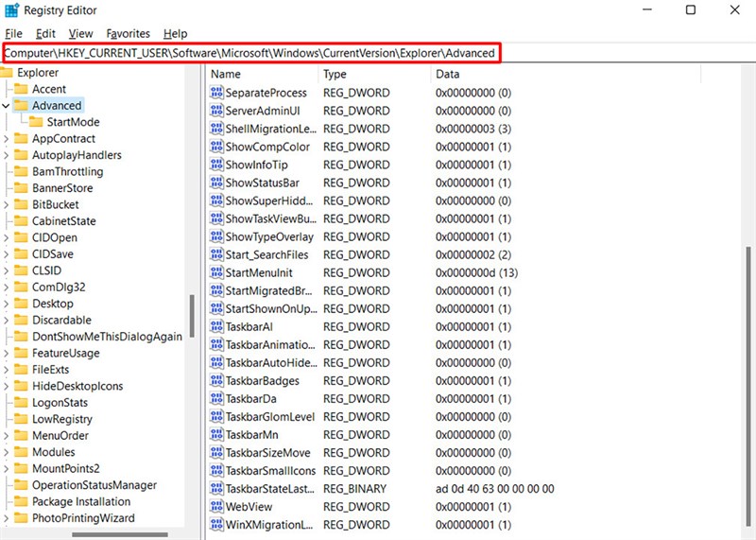Open the View menu
This screenshot has width=756, height=540.
click(x=80, y=33)
